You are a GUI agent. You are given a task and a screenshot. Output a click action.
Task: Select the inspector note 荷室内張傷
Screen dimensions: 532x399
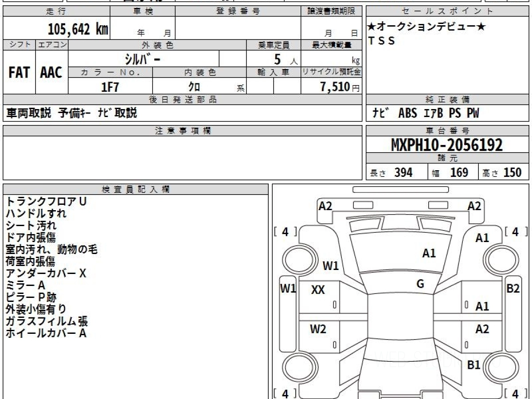click(31, 261)
